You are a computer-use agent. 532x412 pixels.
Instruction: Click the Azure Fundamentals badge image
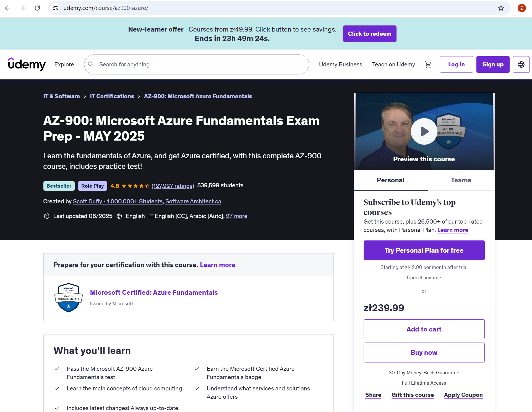69,298
